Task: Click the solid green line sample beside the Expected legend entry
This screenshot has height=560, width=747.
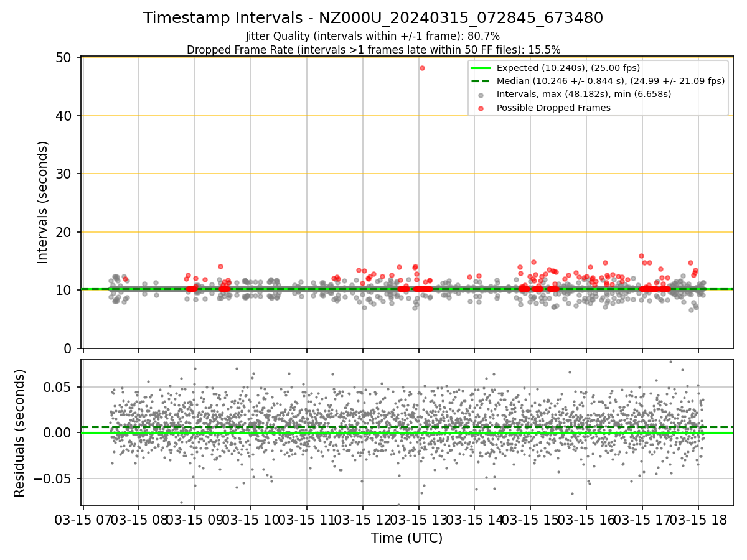Action: click(481, 68)
